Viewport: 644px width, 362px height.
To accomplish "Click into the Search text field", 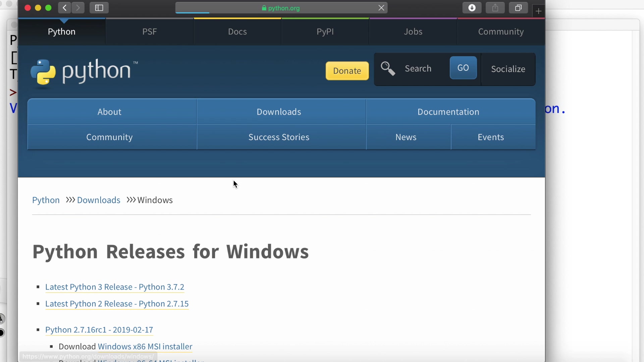I will [423, 69].
